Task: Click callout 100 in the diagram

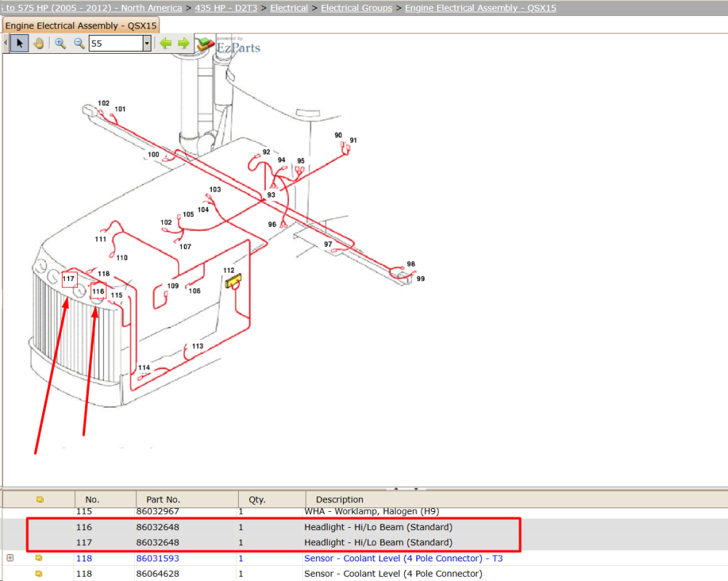Action: (x=153, y=154)
